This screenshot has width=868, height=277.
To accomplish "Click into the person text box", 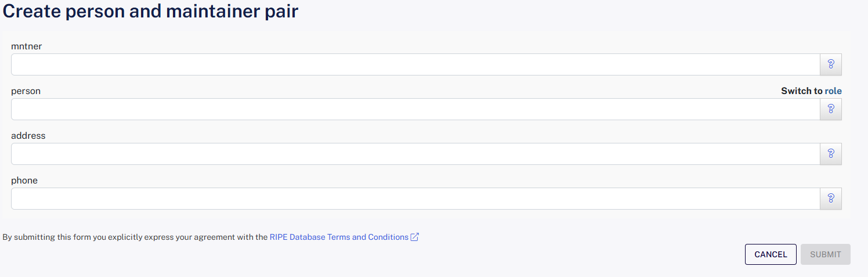I will (415, 109).
